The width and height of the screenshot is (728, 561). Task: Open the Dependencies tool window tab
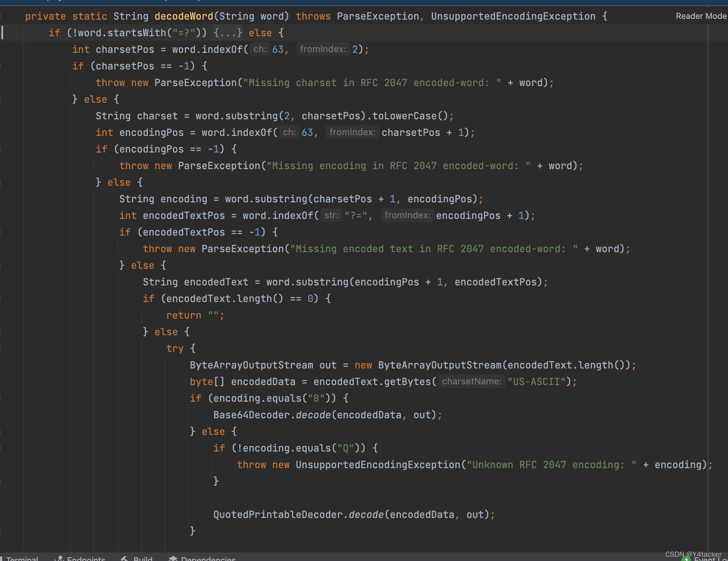[208, 559]
